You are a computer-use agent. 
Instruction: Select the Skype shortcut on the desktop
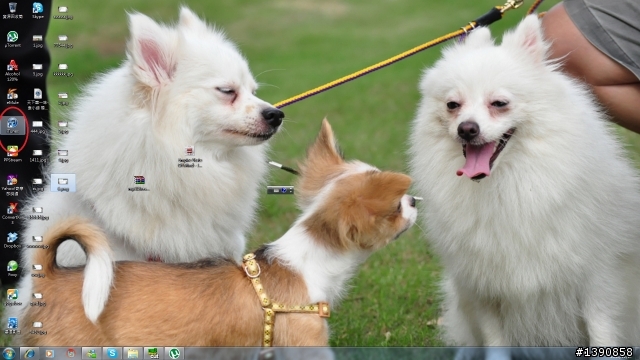pos(38,11)
